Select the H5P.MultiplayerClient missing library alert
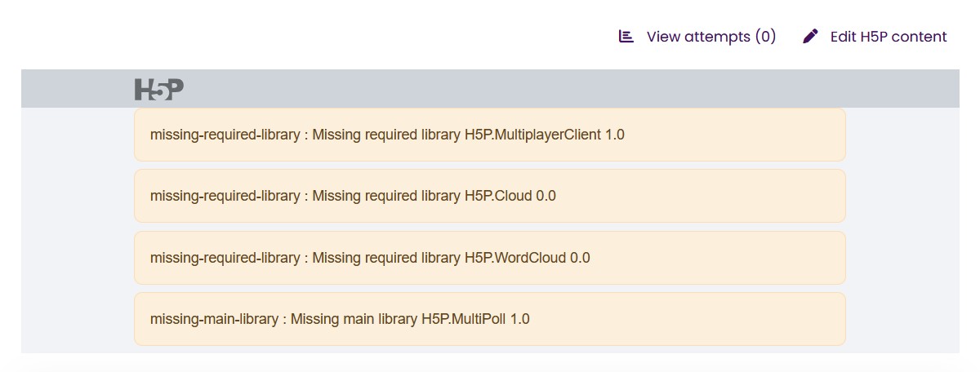 coord(489,135)
